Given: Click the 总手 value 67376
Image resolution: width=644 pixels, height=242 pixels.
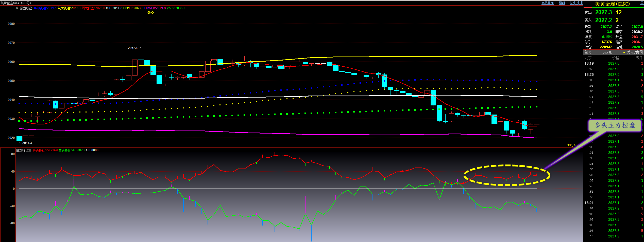Looking at the screenshot, I should (x=607, y=42).
